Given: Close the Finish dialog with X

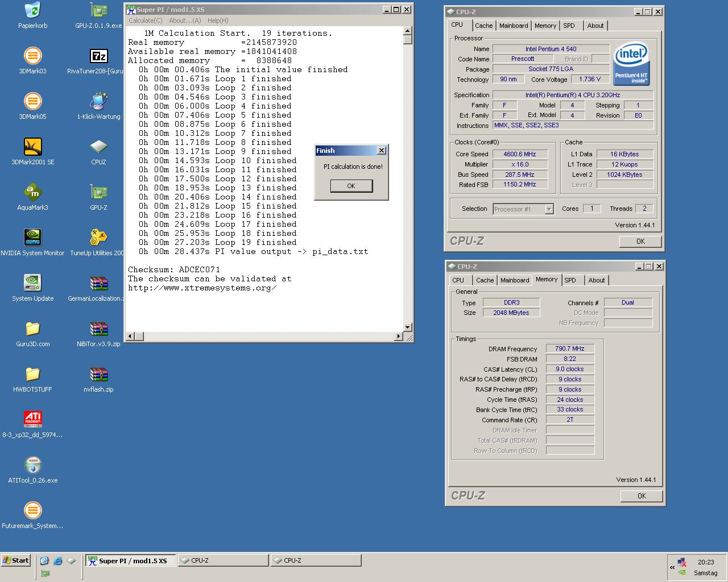Looking at the screenshot, I should (382, 151).
